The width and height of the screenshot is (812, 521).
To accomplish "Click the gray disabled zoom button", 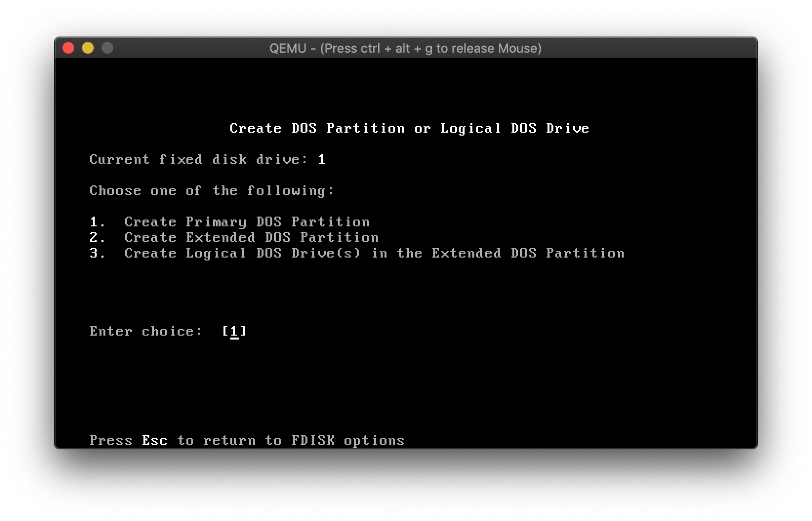I will (x=107, y=48).
